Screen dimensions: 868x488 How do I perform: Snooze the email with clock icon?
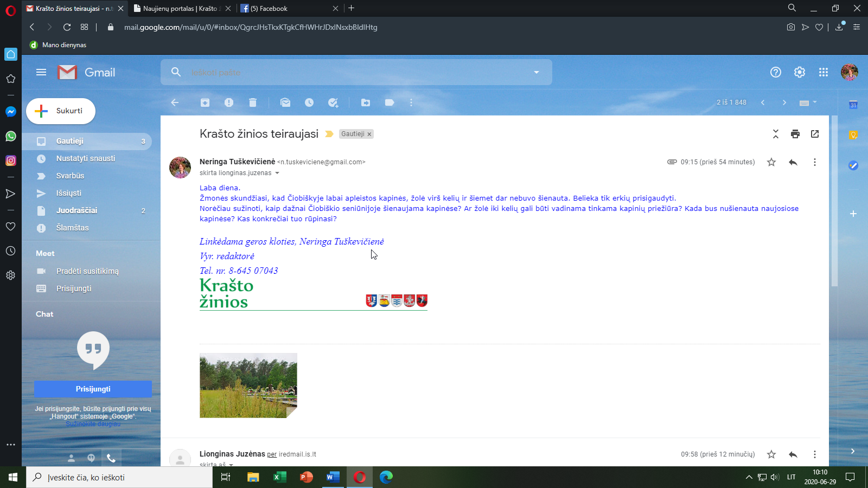point(309,102)
